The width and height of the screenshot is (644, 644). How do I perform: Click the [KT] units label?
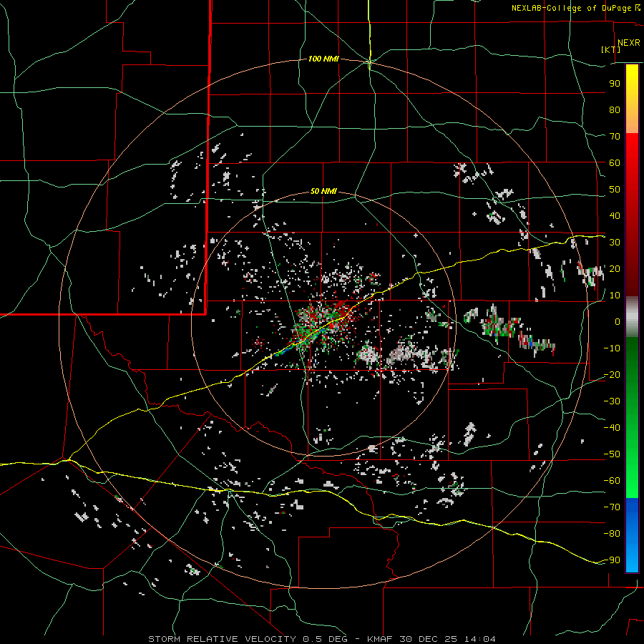coord(611,49)
